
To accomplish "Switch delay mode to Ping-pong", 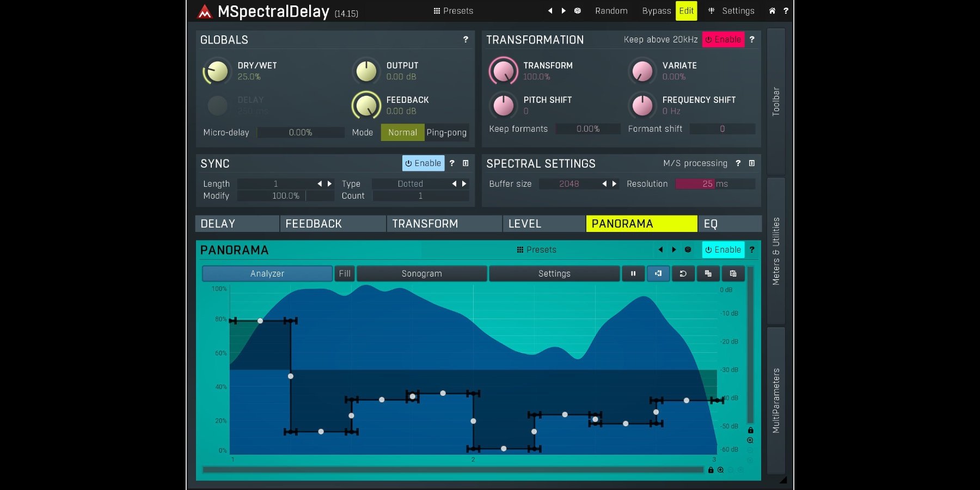I will click(446, 132).
